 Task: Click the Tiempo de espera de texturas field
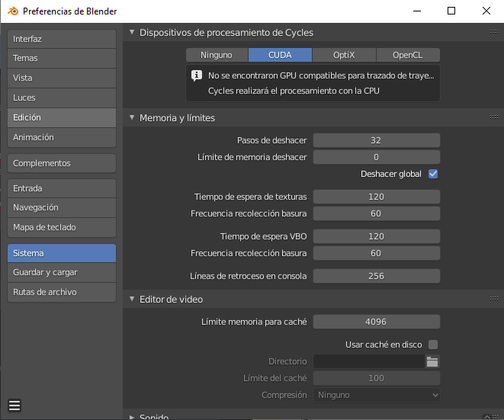(377, 197)
